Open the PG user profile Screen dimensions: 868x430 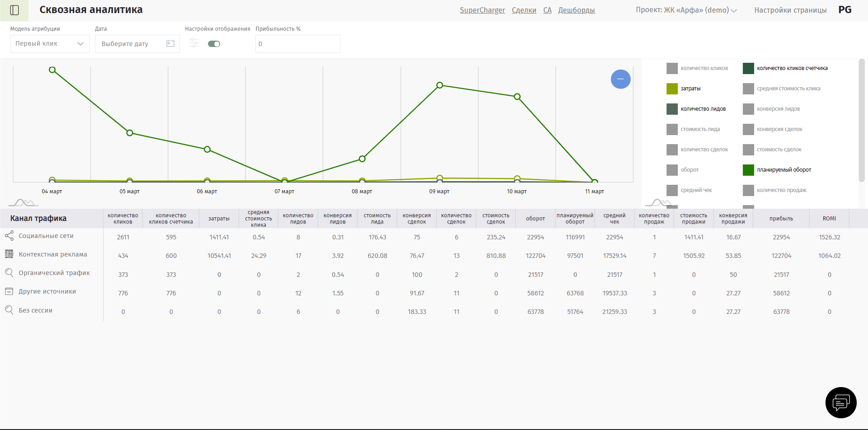[845, 9]
